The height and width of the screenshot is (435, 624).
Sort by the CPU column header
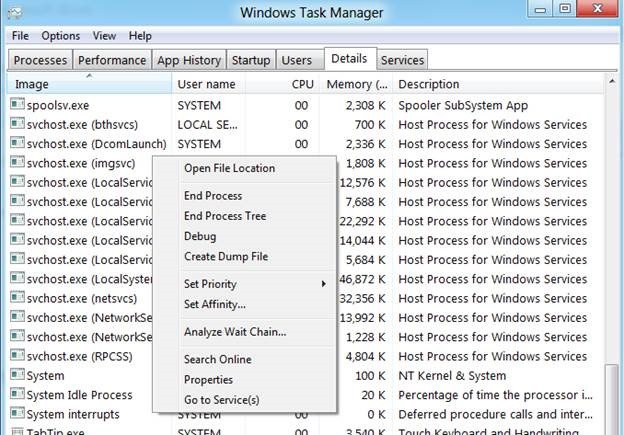[282, 84]
